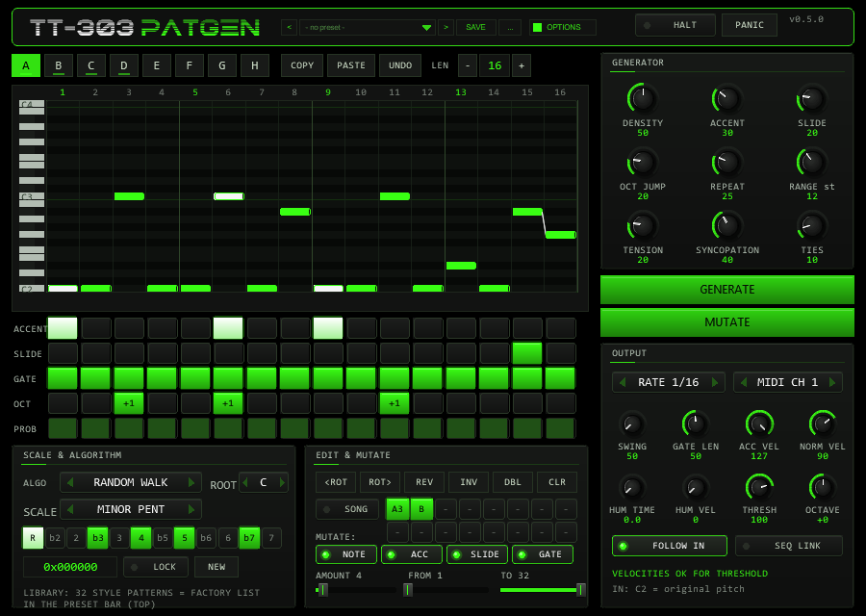Click the Generate button
The height and width of the screenshot is (616, 866).
[726, 290]
